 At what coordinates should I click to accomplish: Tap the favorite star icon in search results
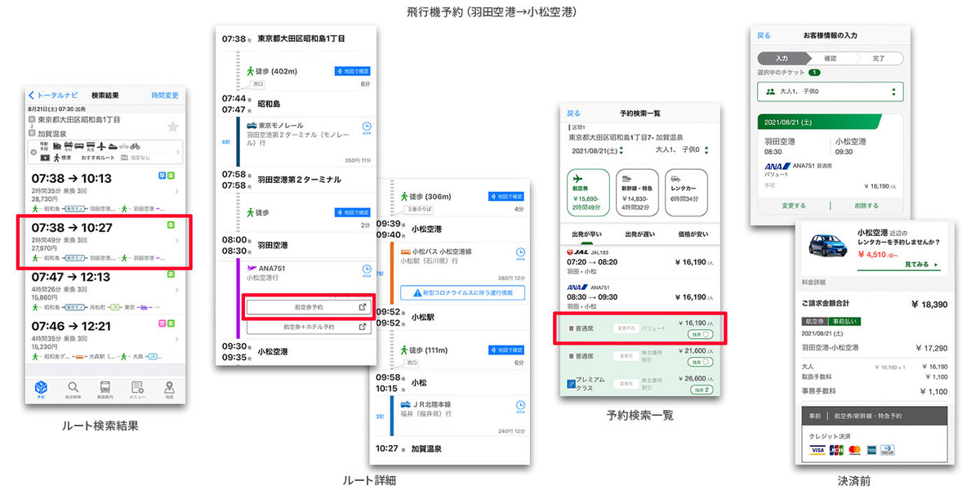(x=172, y=127)
